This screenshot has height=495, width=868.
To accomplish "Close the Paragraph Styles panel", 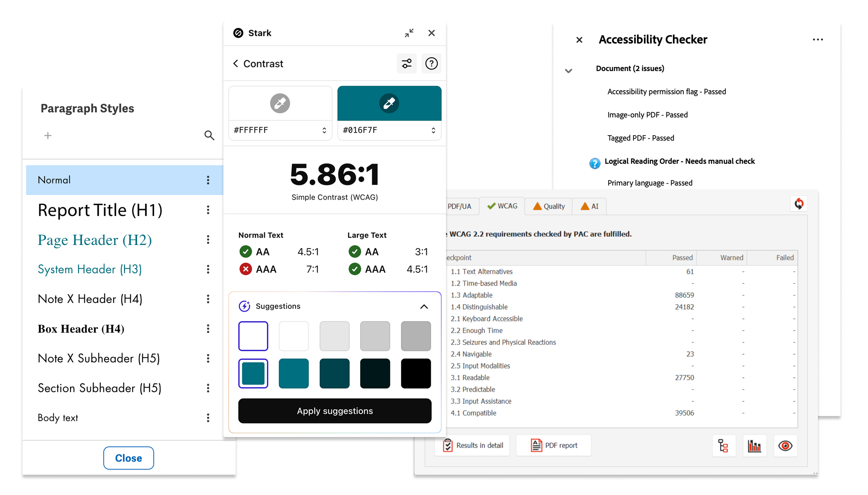I will pos(128,458).
